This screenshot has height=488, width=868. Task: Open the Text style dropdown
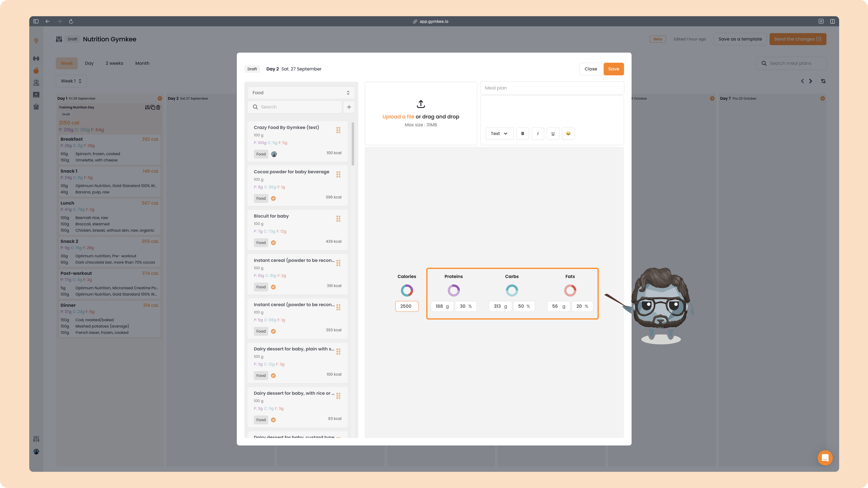(499, 133)
